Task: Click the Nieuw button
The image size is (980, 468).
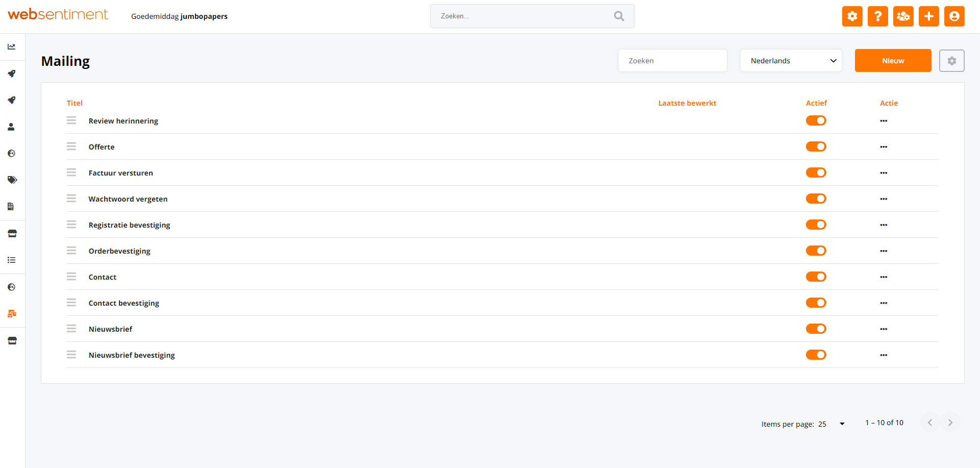Action: [893, 61]
